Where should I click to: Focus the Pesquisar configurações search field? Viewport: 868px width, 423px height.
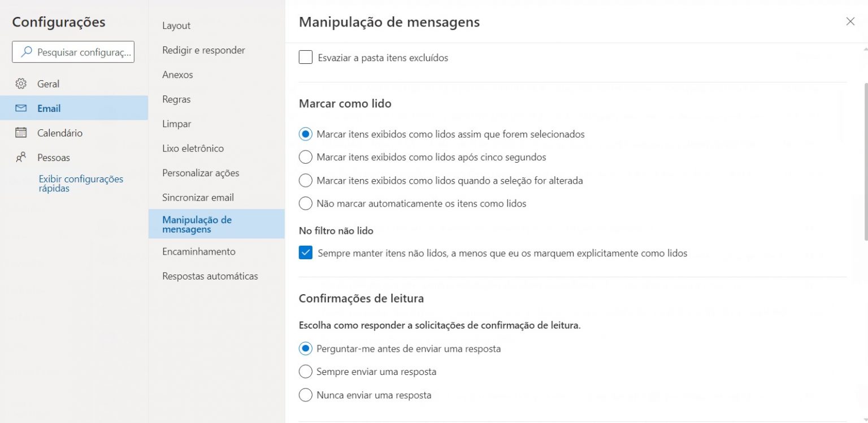(73, 52)
